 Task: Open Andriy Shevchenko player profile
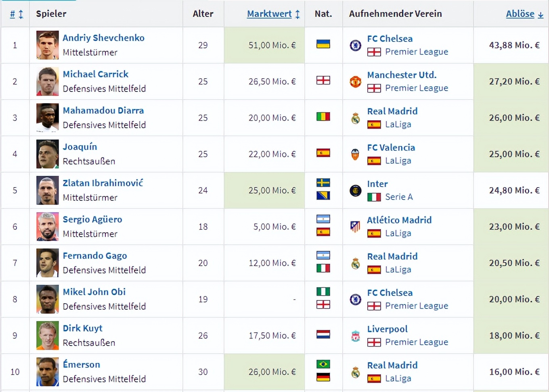pos(103,38)
